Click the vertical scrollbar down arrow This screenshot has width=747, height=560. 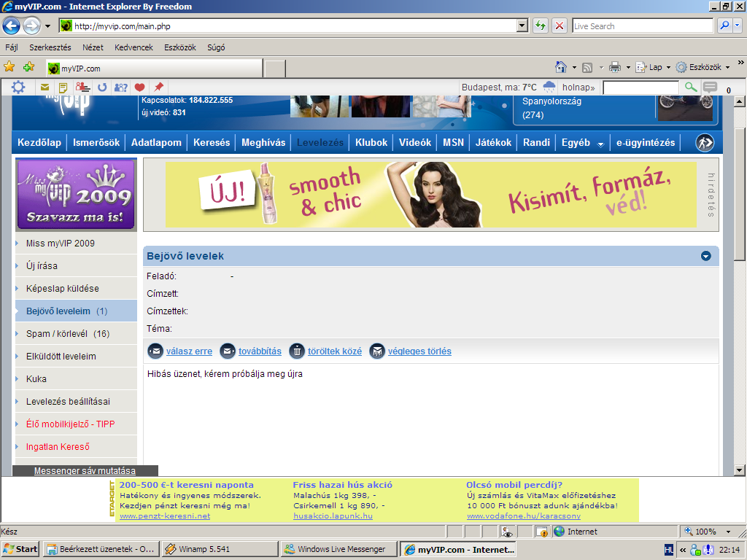(739, 470)
